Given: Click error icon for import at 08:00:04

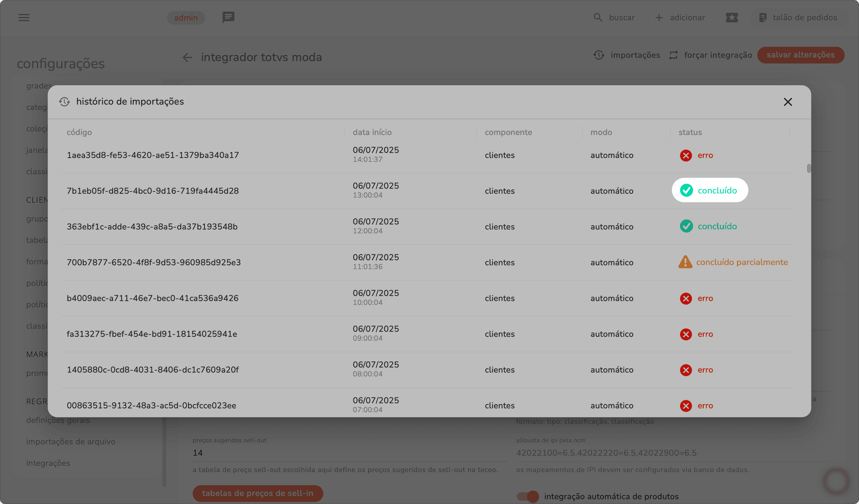Looking at the screenshot, I should coord(686,370).
